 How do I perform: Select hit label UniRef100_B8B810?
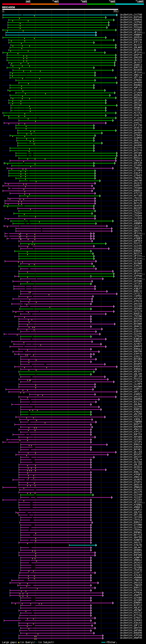(x=131, y=191)
